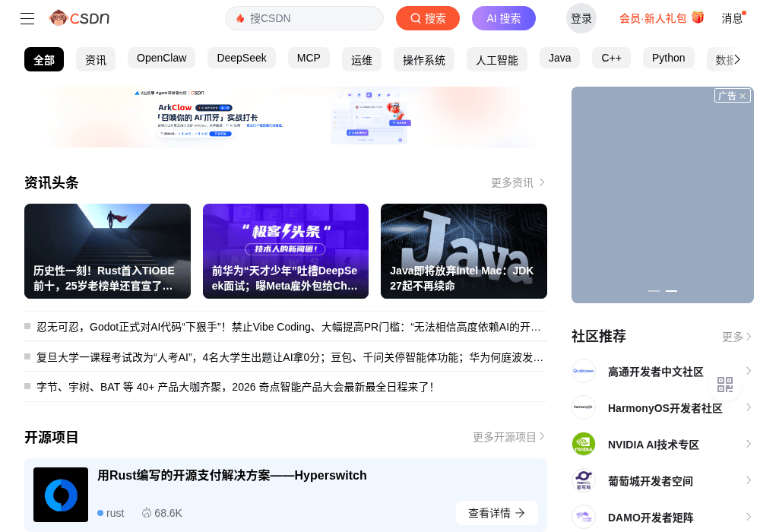
Task: Click the Qualcomm community logo icon
Action: coord(584,371)
